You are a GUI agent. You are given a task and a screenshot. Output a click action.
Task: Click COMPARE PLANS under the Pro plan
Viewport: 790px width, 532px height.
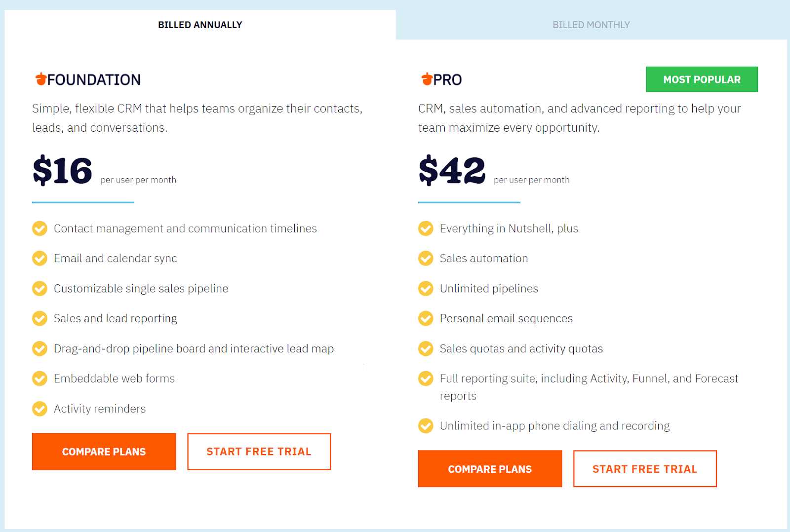489,468
